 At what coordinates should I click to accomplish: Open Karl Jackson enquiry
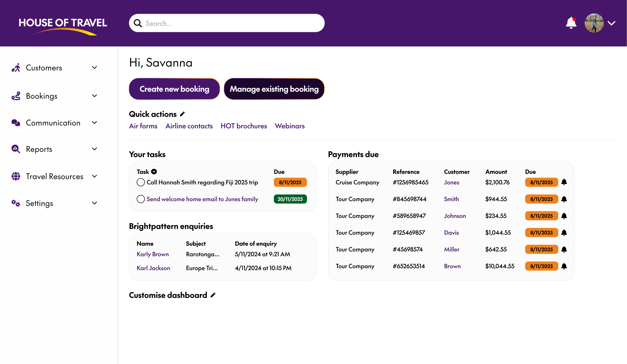pyautogui.click(x=153, y=268)
